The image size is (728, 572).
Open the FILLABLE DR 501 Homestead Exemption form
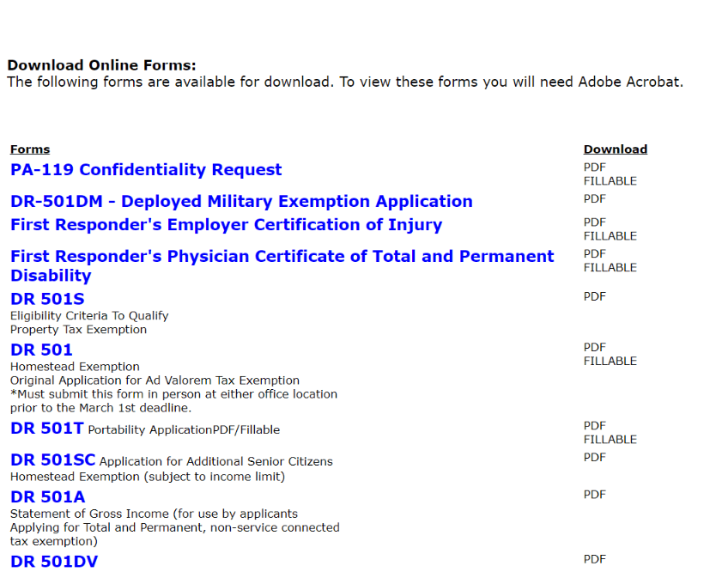click(610, 362)
